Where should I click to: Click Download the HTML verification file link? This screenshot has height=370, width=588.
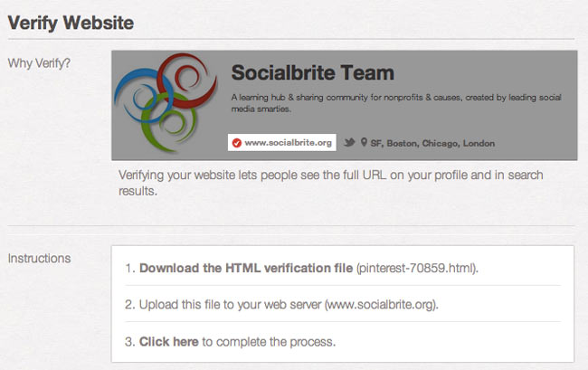[246, 268]
